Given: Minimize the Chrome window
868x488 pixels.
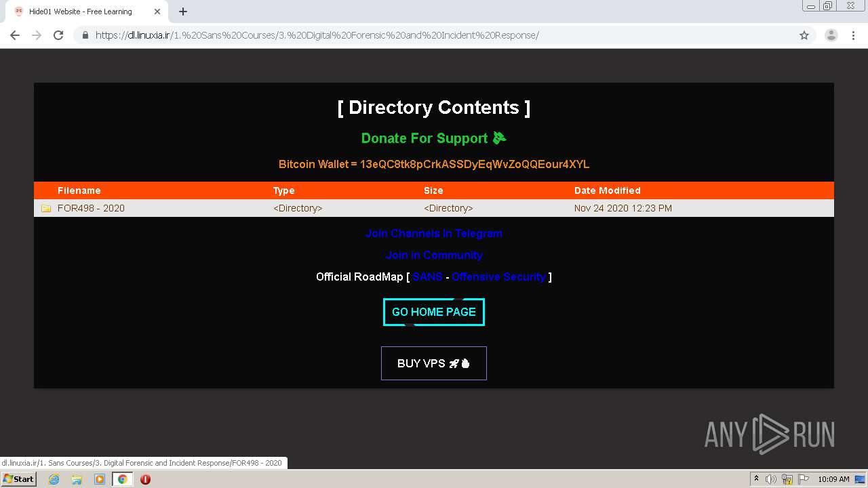Looking at the screenshot, I should [x=811, y=6].
